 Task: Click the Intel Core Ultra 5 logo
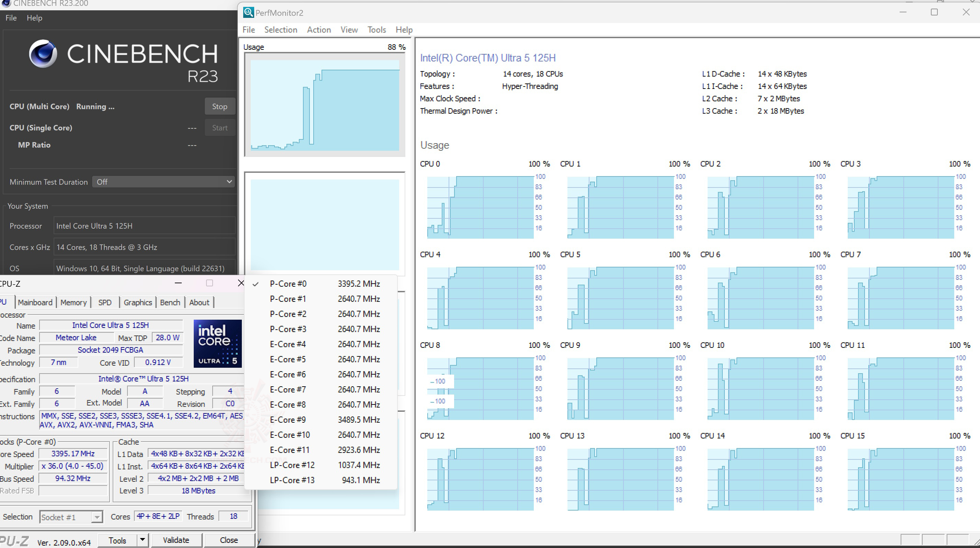[217, 343]
